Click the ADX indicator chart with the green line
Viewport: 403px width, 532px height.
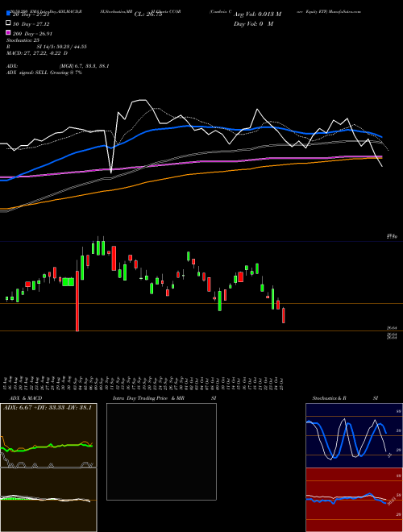coord(48,435)
